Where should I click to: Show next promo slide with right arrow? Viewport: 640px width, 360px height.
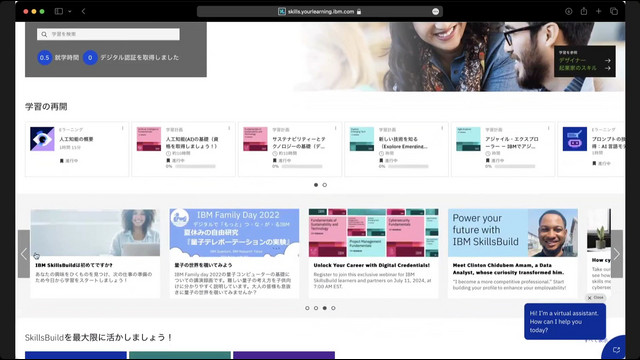click(617, 254)
